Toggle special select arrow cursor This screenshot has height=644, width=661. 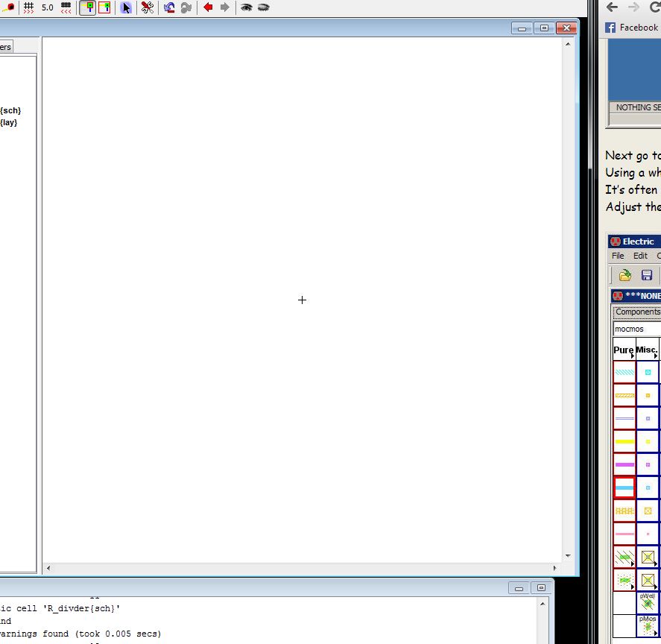pos(126,7)
